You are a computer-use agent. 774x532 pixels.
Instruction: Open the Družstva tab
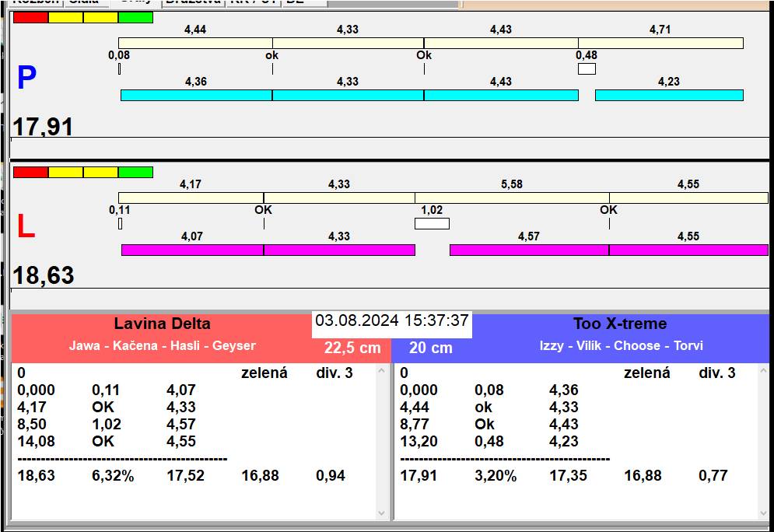click(192, 2)
